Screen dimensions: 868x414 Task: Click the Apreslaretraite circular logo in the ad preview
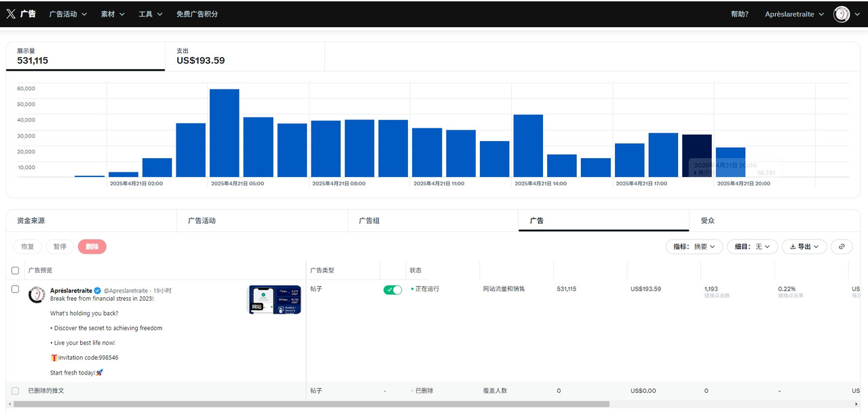point(37,295)
